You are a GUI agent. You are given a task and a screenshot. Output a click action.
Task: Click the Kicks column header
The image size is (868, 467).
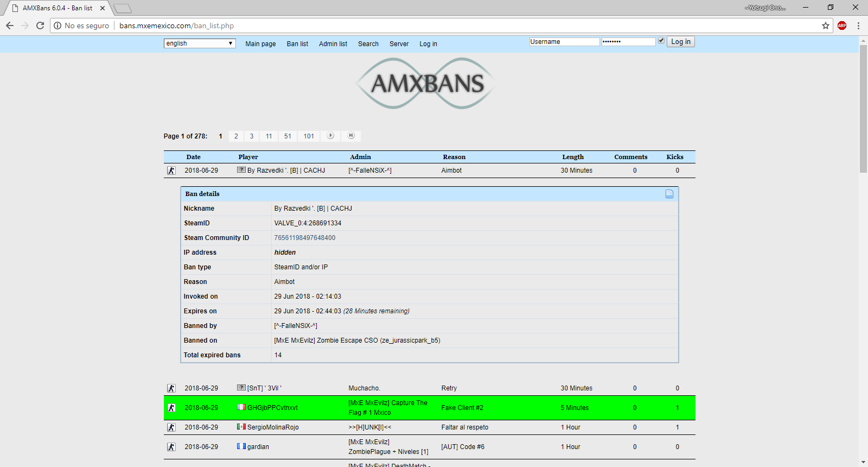(x=675, y=157)
